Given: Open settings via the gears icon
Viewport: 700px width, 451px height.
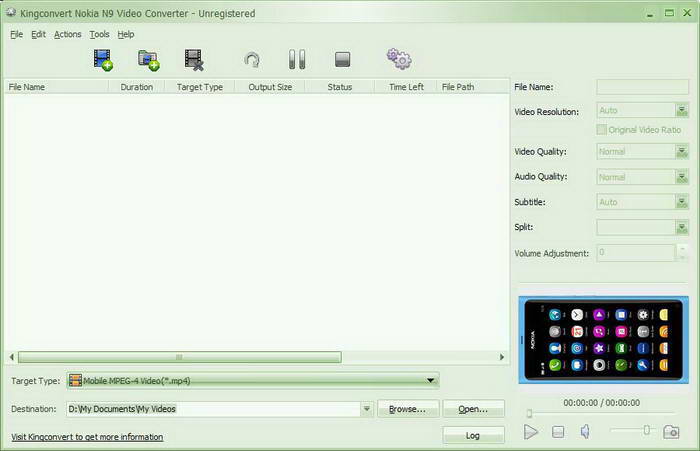Looking at the screenshot, I should click(399, 60).
